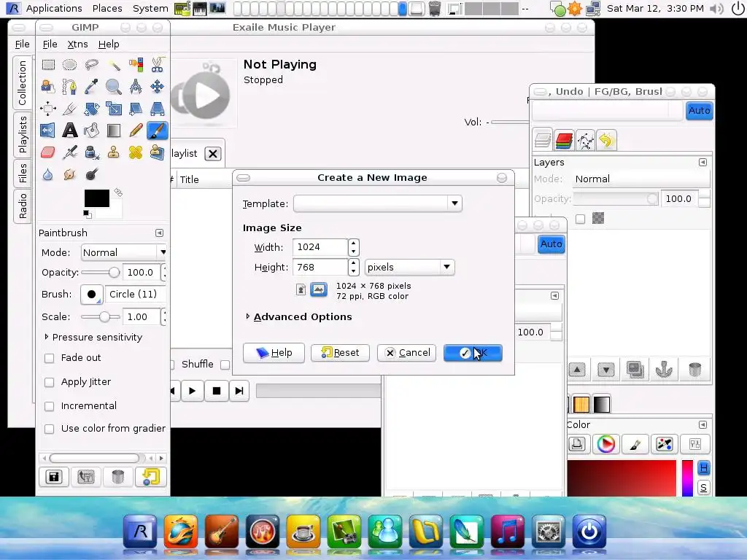This screenshot has height=560, width=747.
Task: Open the Undo History tab icon
Action: point(605,141)
